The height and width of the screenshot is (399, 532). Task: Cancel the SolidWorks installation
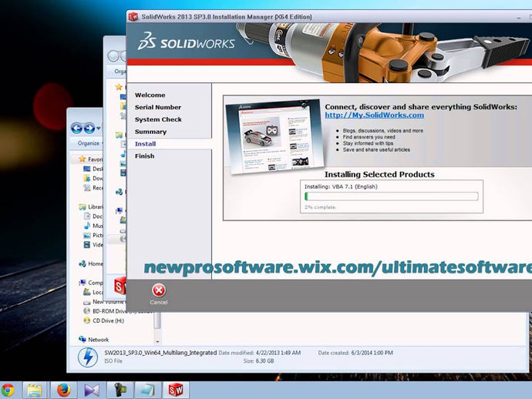coord(159,294)
